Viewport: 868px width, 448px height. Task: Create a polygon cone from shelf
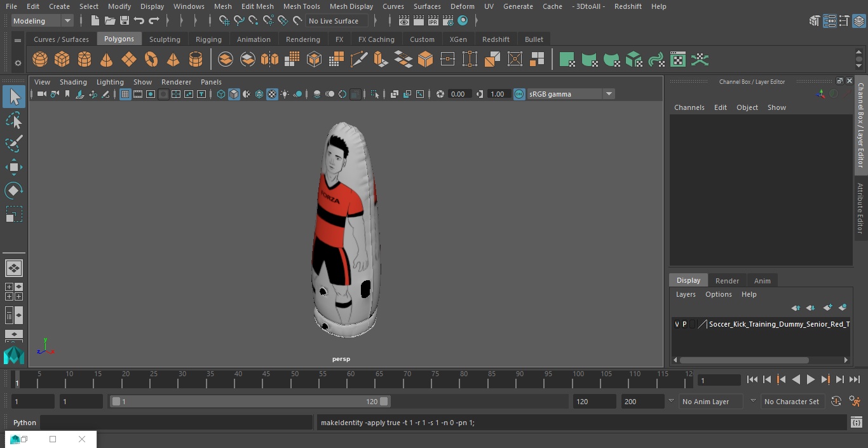tap(107, 60)
